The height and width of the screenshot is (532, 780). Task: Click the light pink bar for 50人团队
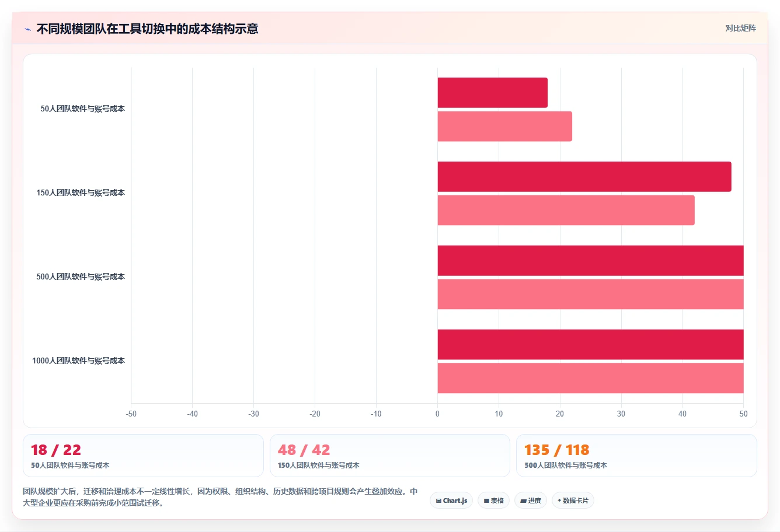click(505, 127)
